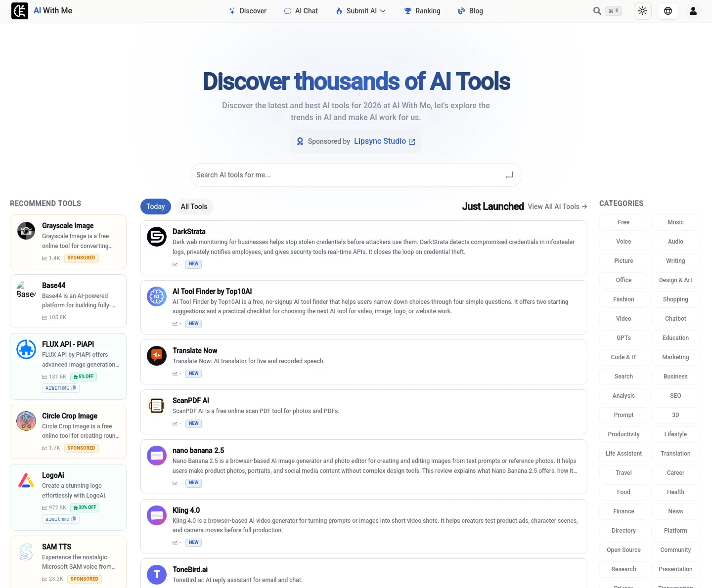Open the Kling 4.0 title link

[186, 510]
